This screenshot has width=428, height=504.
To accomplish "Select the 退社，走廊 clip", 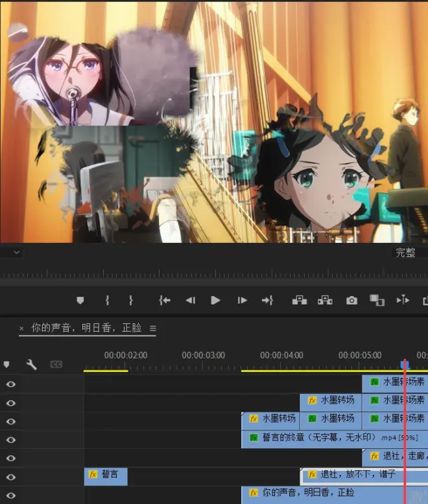I will tap(395, 458).
